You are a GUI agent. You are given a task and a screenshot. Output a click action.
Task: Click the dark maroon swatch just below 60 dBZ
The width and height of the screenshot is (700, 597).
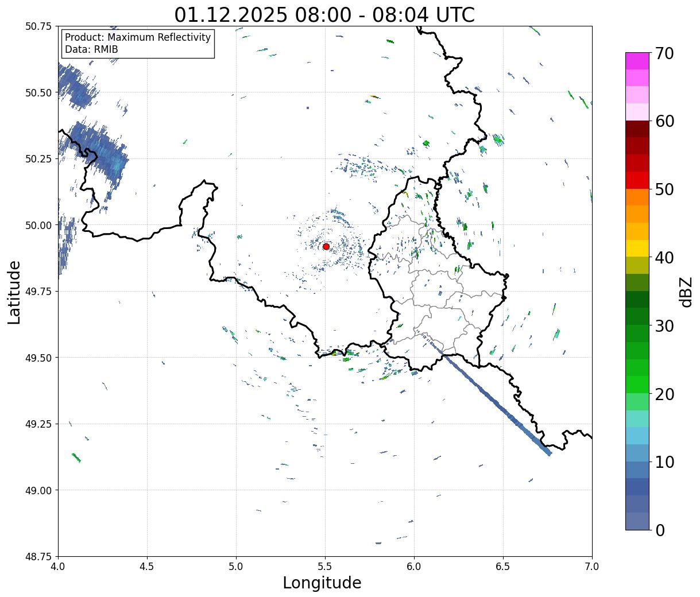coord(637,129)
